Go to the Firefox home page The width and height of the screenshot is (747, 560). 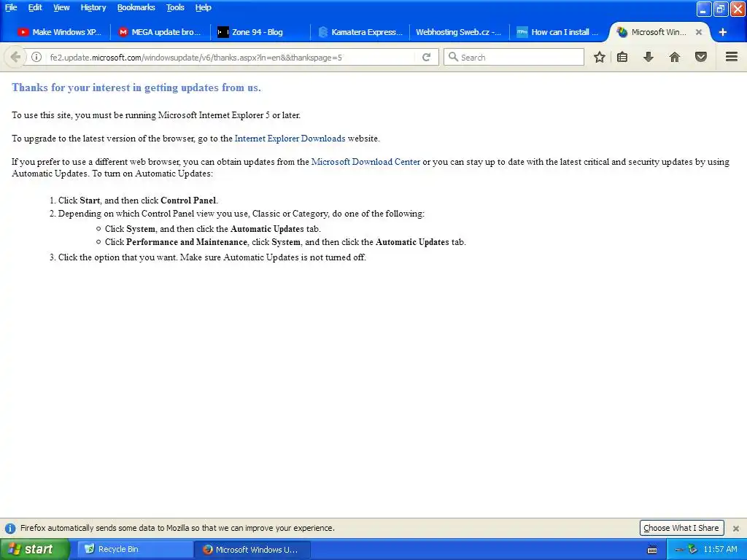tap(675, 57)
